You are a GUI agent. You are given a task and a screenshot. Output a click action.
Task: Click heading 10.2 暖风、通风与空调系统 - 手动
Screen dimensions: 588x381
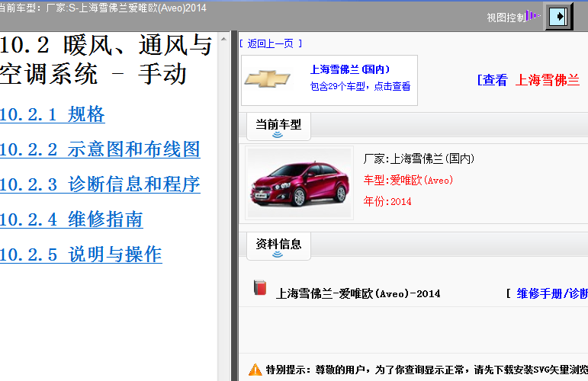click(x=106, y=59)
